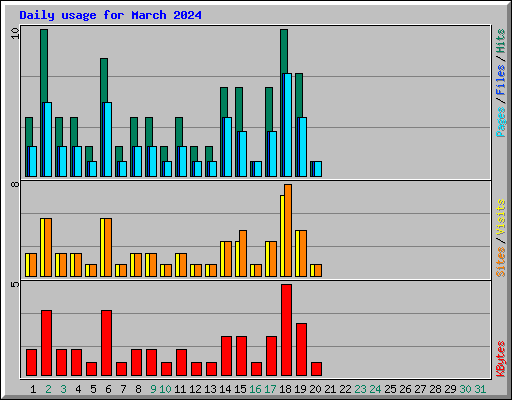The image size is (512, 400).
Task: Click the 'KBytes' legend label
Action: (x=500, y=359)
